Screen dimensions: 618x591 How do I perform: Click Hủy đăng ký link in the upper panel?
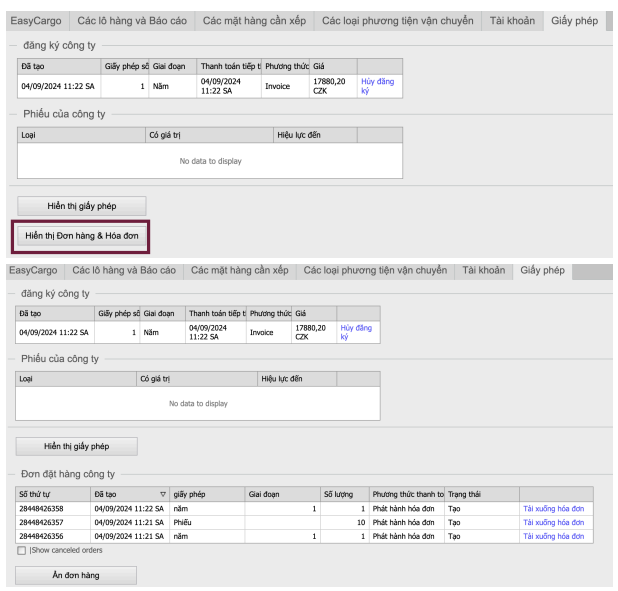point(378,86)
